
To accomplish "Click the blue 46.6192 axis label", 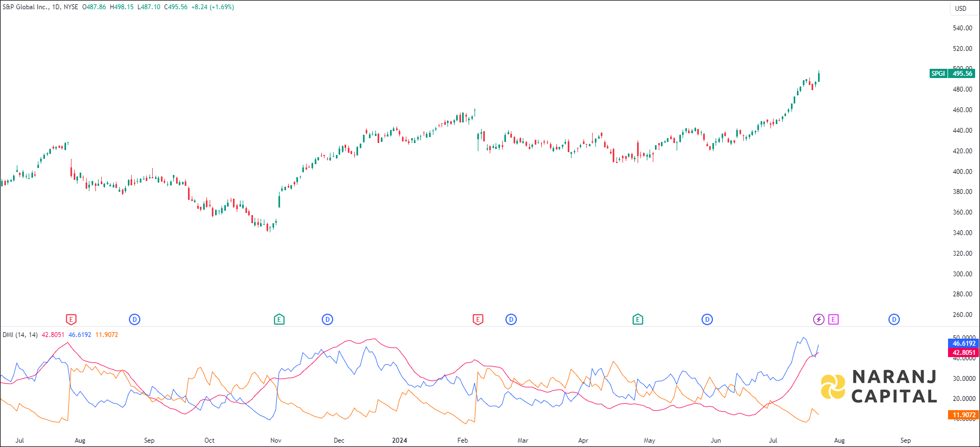I will point(964,344).
